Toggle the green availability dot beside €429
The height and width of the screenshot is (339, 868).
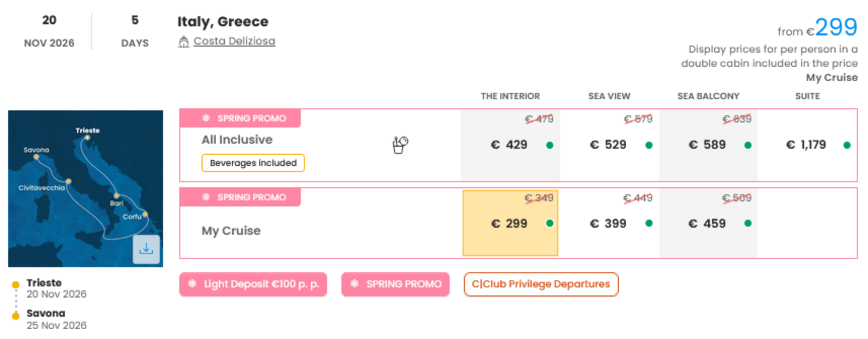[550, 145]
